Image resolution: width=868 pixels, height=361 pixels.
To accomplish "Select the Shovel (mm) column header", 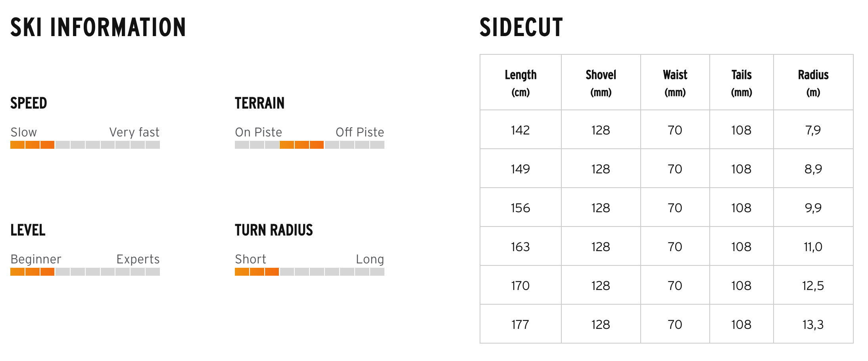I will tap(601, 83).
